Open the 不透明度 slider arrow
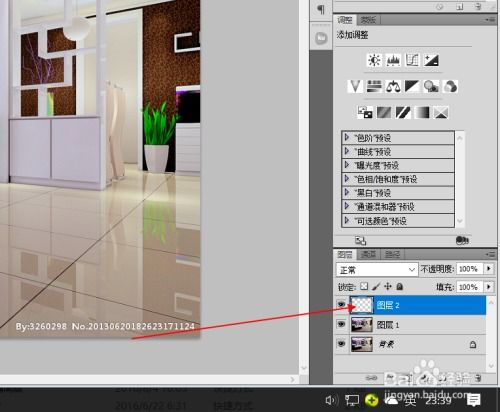The image size is (500, 412). pyautogui.click(x=489, y=269)
